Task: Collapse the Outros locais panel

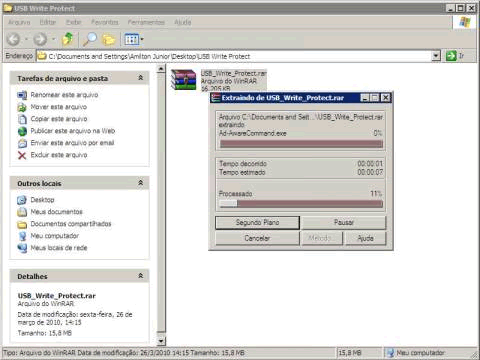Action: point(141,183)
